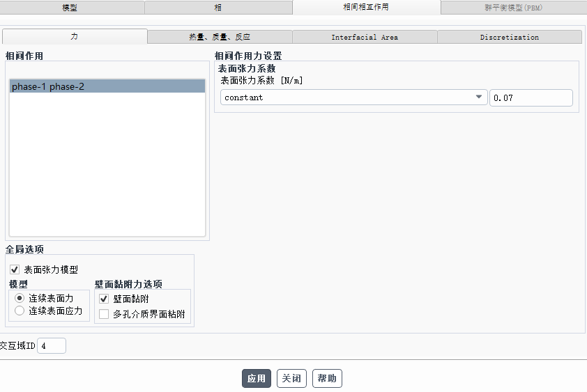Screen dimensions: 587x392
Task: Select the 相间相互作用 tab
Action: (366, 8)
